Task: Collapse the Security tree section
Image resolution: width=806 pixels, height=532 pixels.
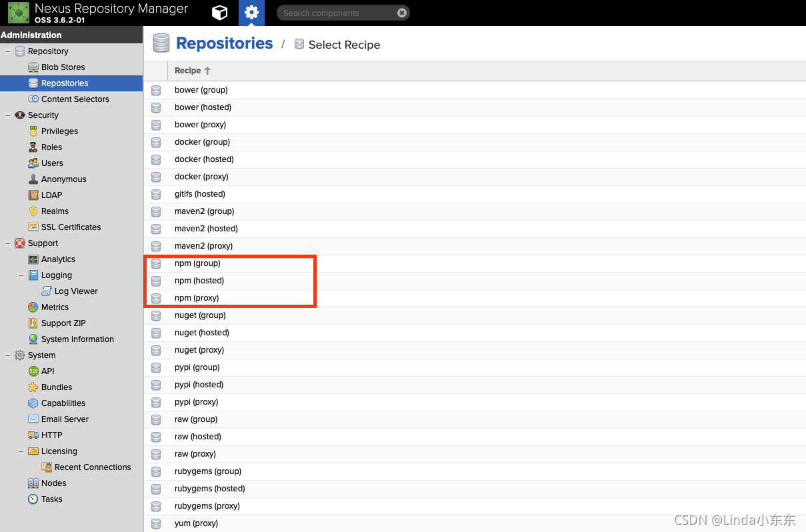Action: pos(8,115)
